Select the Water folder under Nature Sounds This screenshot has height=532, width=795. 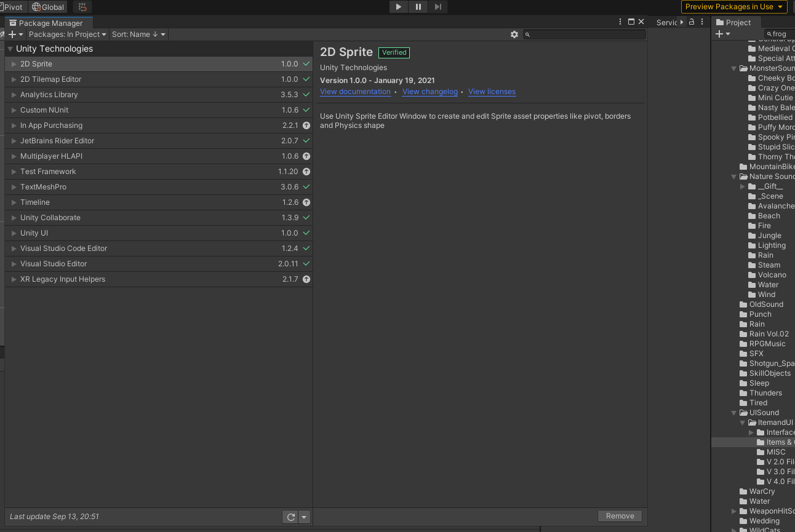(x=768, y=285)
